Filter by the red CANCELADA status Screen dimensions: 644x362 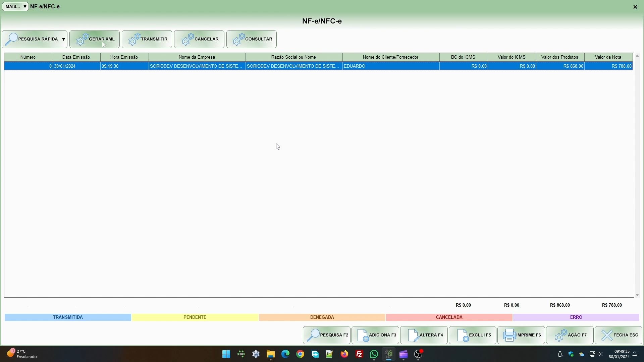click(449, 317)
